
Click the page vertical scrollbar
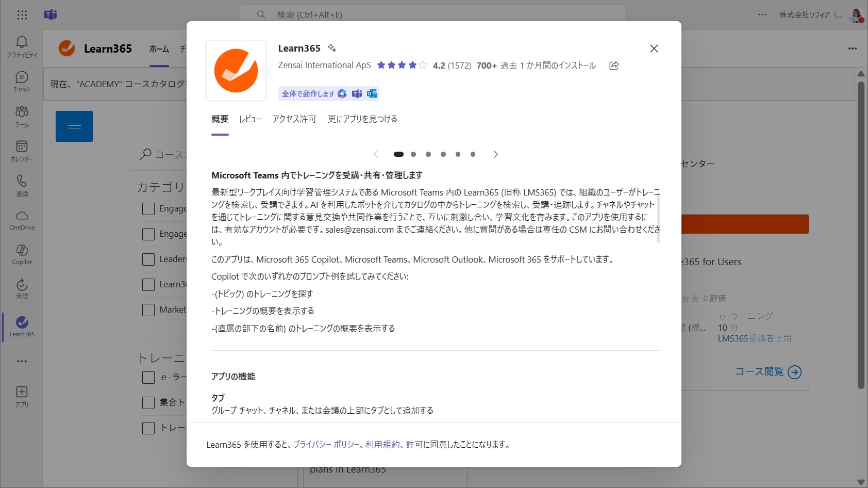point(861,235)
